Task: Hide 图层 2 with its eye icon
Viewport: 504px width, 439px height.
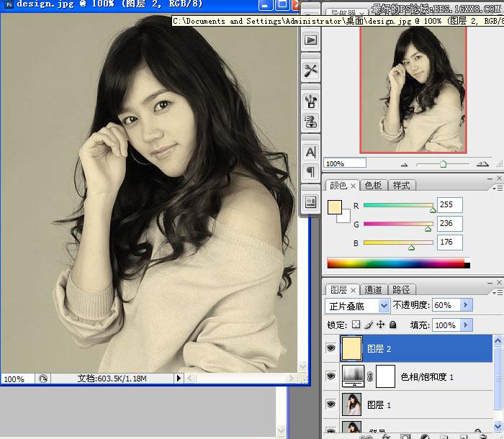Action: click(330, 348)
